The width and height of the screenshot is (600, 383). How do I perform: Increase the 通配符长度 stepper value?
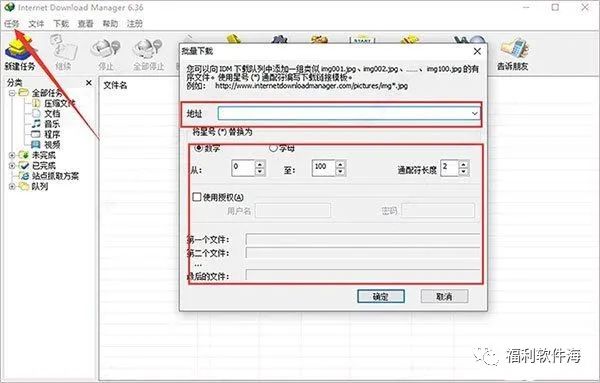[x=464, y=164]
